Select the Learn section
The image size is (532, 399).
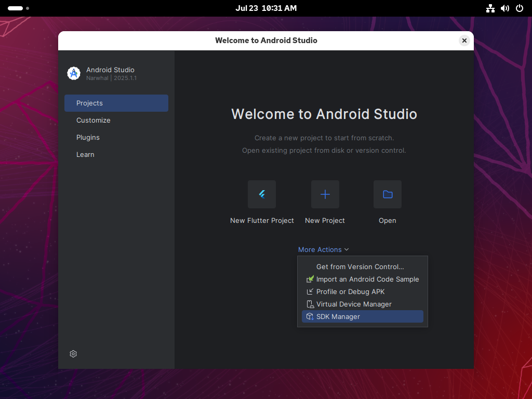(85, 154)
